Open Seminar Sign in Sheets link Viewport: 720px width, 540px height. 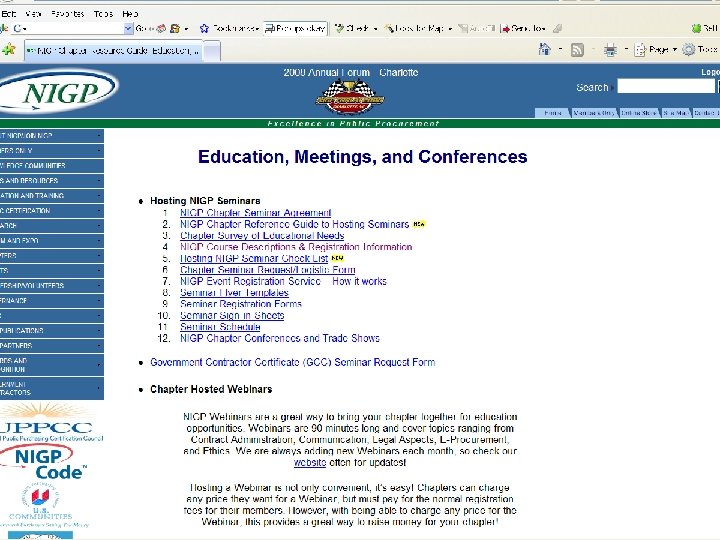tap(232, 315)
